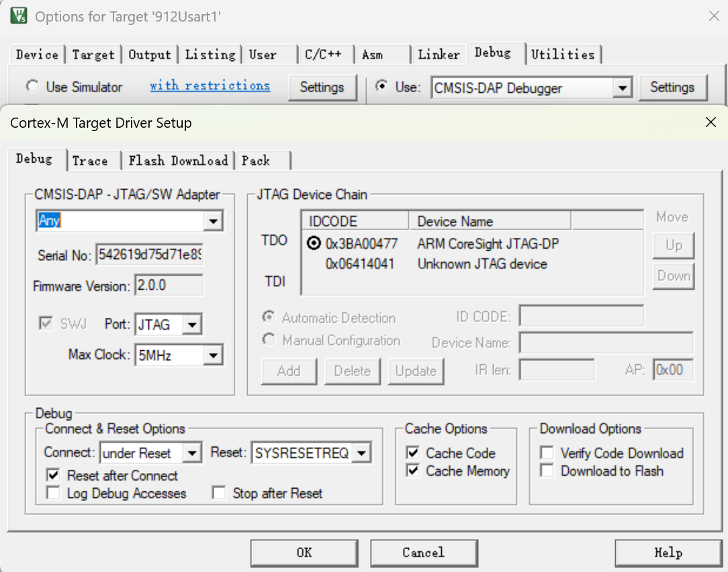
Task: Click the Device Name column header
Action: pyautogui.click(x=490, y=220)
